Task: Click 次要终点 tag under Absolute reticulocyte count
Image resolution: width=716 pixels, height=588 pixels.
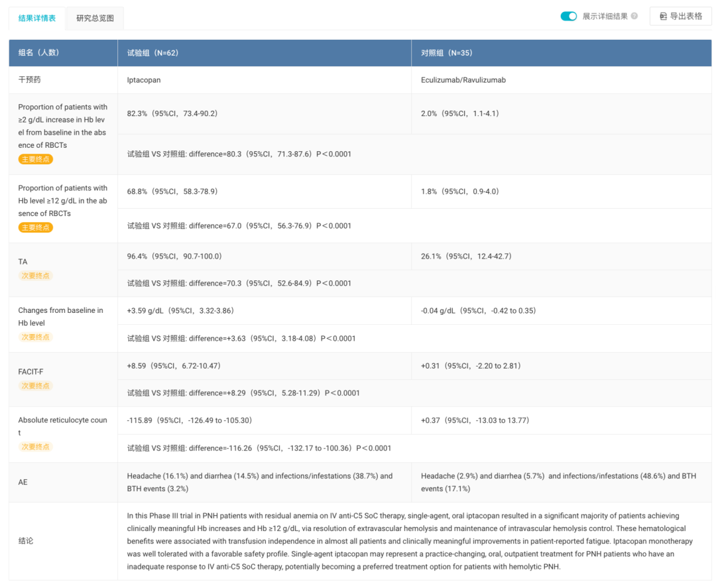Action: 36,447
